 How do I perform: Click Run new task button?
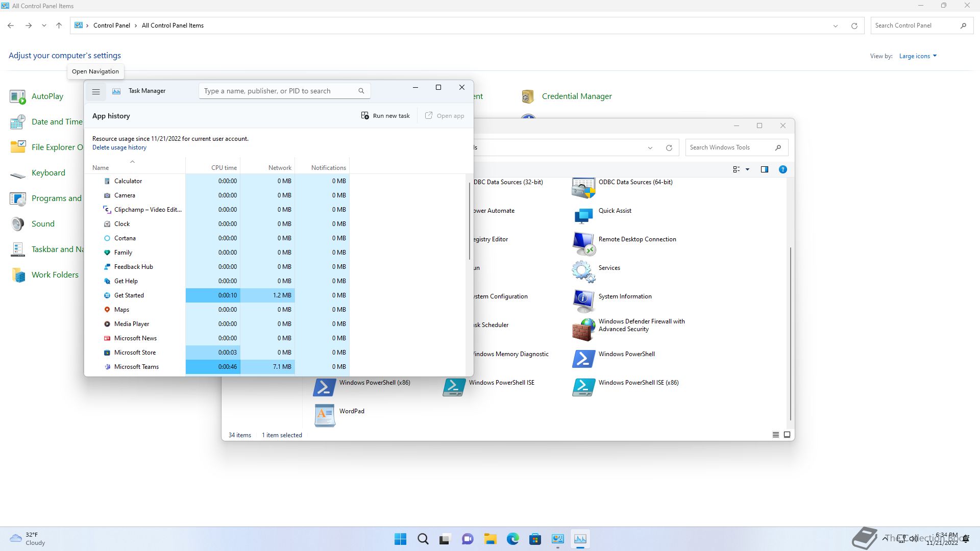click(385, 116)
